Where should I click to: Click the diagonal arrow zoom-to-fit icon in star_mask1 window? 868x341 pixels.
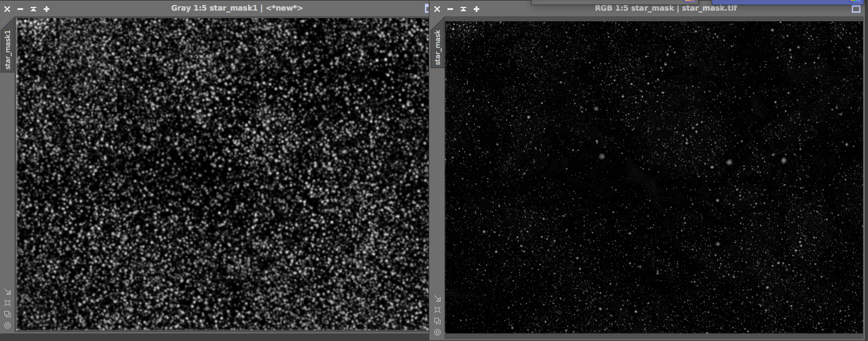(x=7, y=292)
